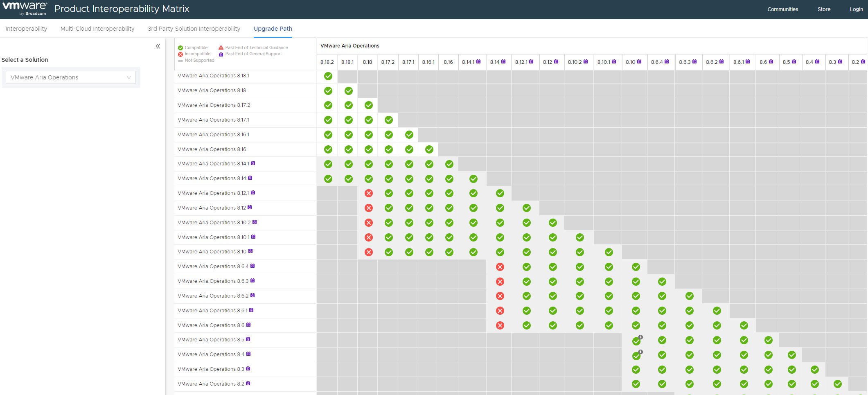Click the end-of-support icon beside column 8.6.4
868x395 pixels.
tap(667, 62)
